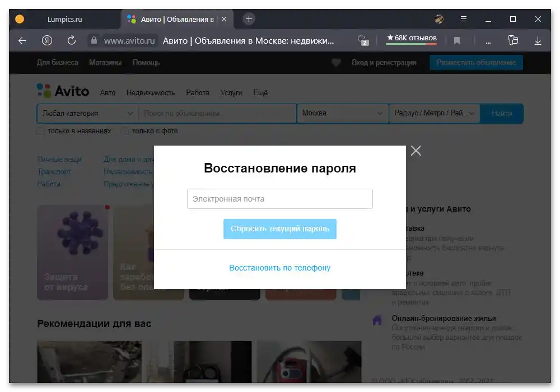
Task: Open Вход и регистрация
Action: pyautogui.click(x=384, y=63)
